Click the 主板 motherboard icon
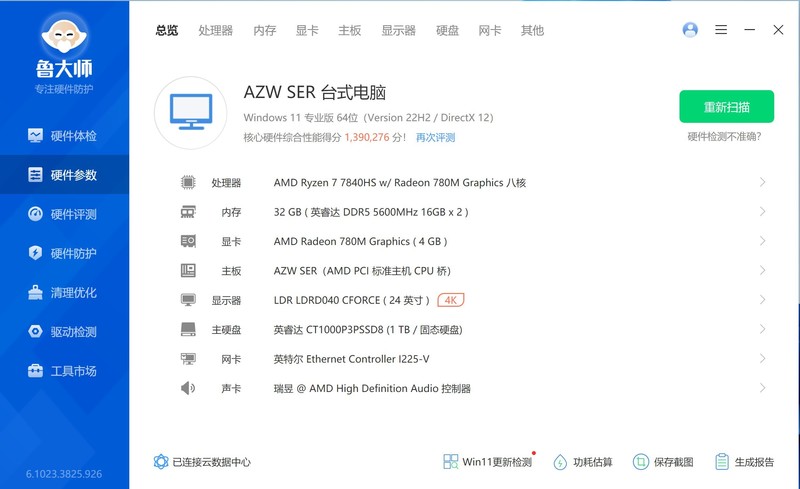This screenshot has height=489, width=800. [x=188, y=271]
